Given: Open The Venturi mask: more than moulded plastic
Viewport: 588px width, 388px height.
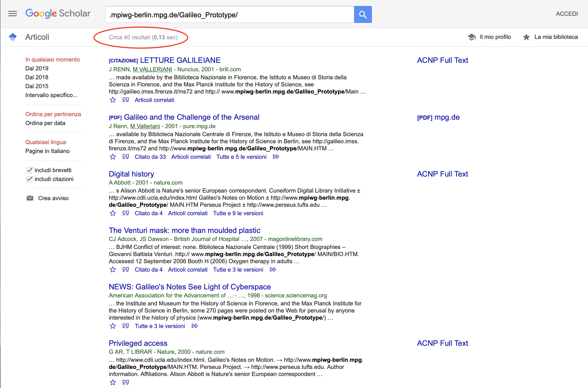Looking at the screenshot, I should point(185,230).
